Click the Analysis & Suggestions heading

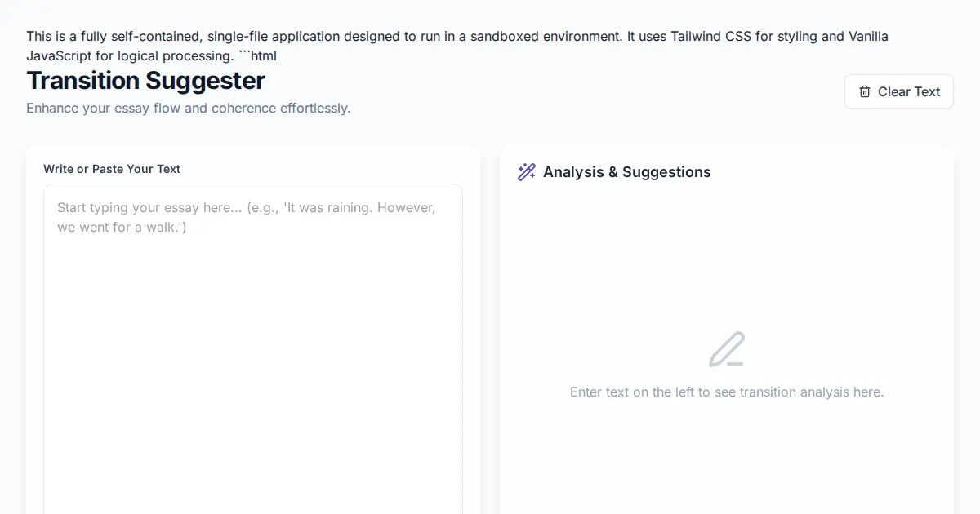(626, 172)
